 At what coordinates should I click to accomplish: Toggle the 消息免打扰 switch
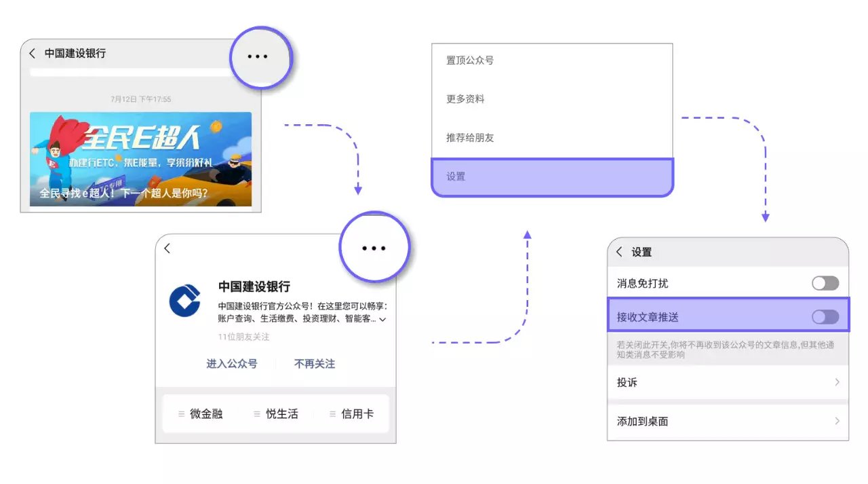(x=825, y=283)
